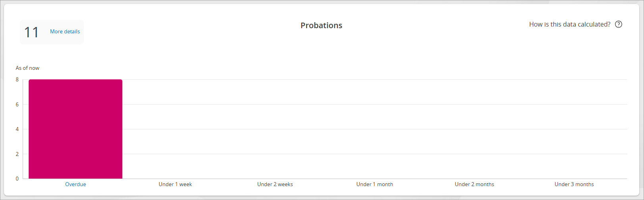Click the Probations chart title
The height and width of the screenshot is (200, 644).
[x=321, y=25]
